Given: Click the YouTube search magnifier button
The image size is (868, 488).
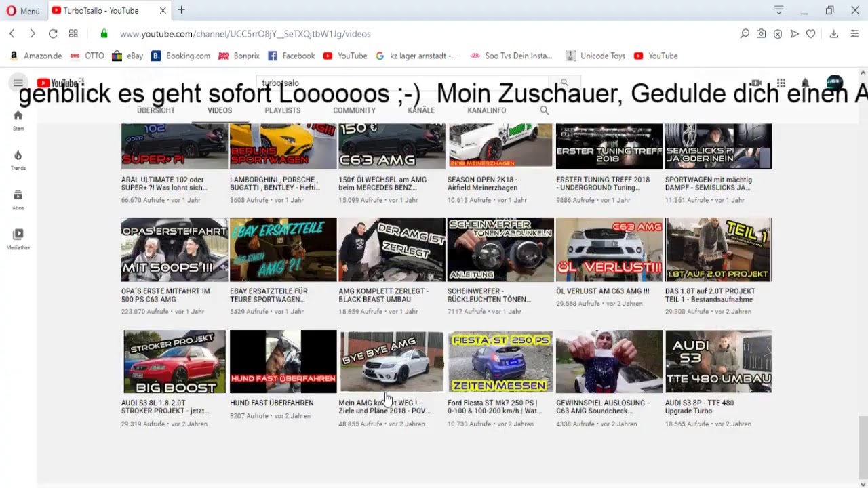Looking at the screenshot, I should [564, 83].
